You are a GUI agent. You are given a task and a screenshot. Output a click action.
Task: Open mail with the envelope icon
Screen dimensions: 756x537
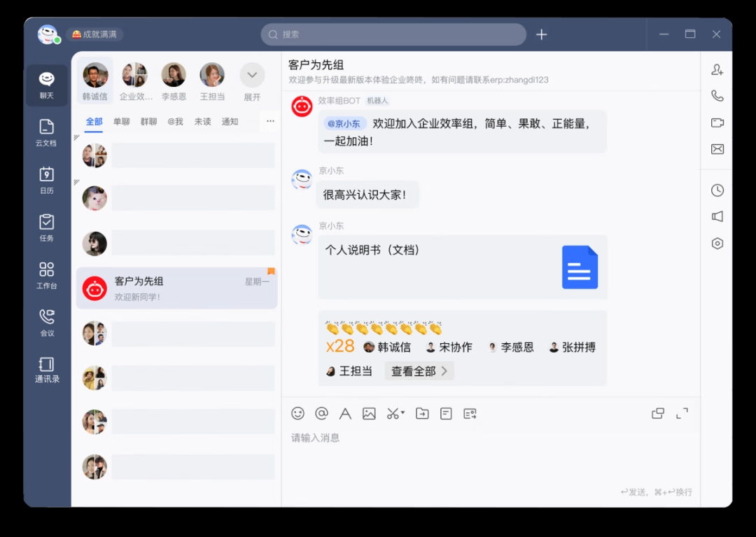717,148
